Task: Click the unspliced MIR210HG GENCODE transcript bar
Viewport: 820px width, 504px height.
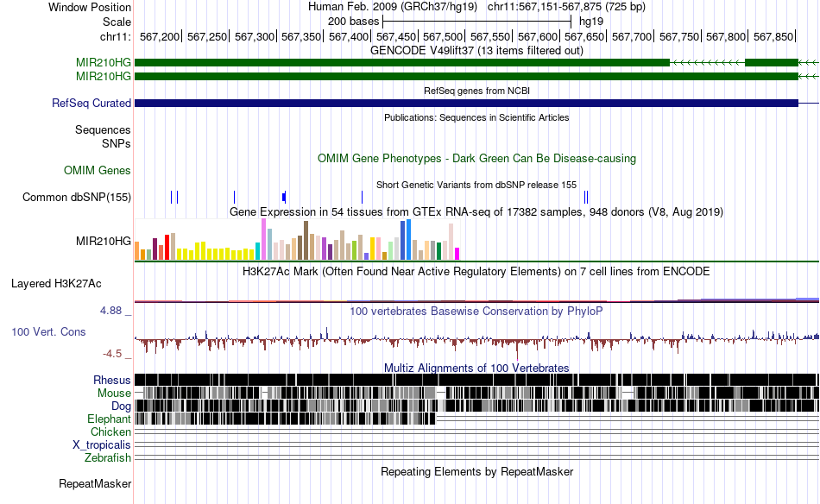Action: coord(466,76)
